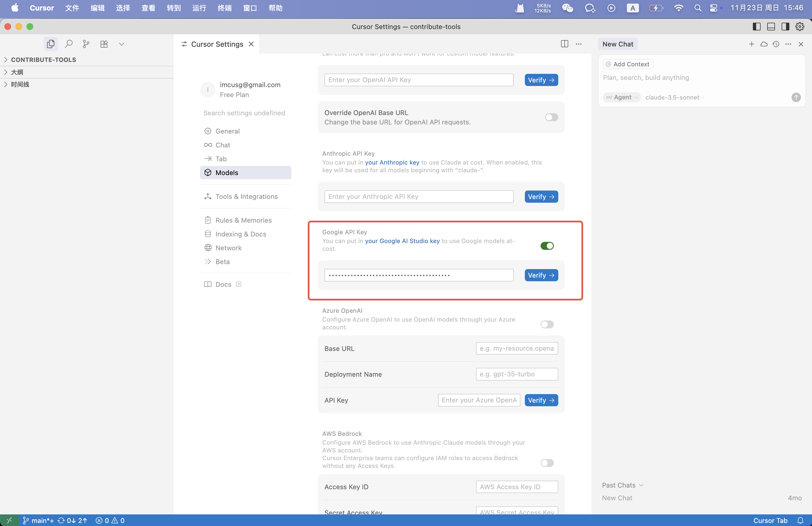Click the split editor icon

[x=564, y=44]
